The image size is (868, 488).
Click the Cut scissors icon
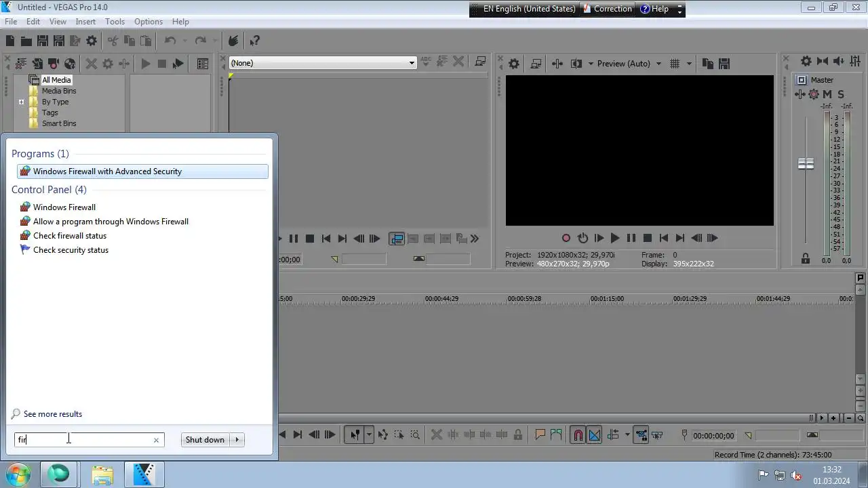tap(113, 41)
